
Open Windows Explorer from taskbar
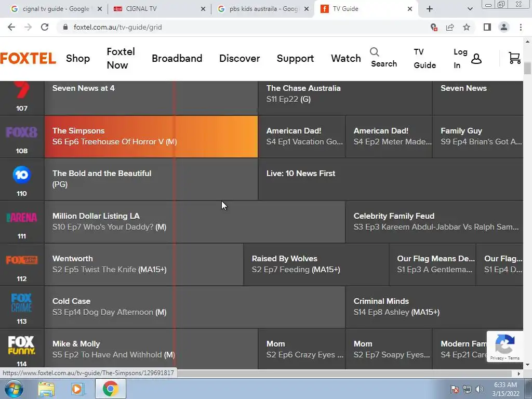click(x=46, y=389)
